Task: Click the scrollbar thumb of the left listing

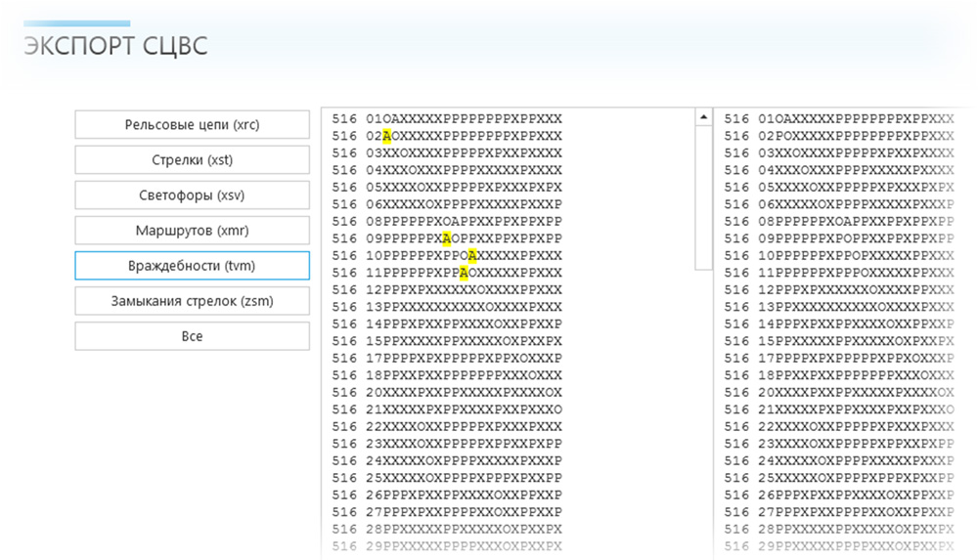Action: (703, 197)
